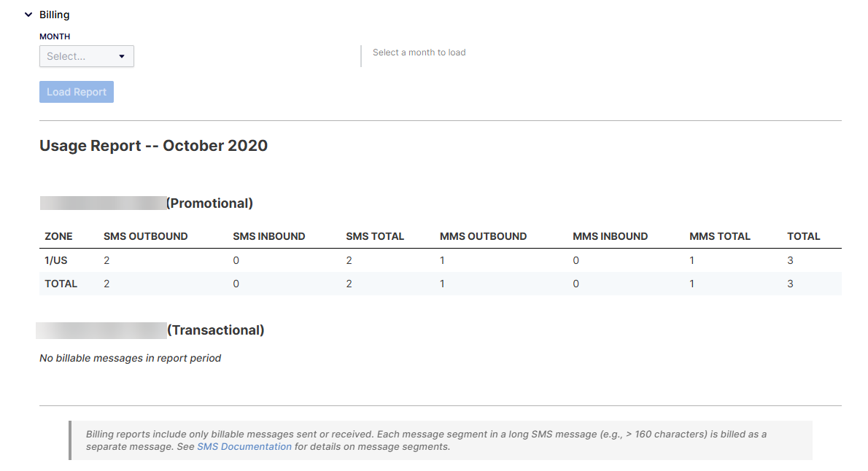The height and width of the screenshot is (471, 868).
Task: Click the SMS INBOUND column header
Action: (x=269, y=236)
